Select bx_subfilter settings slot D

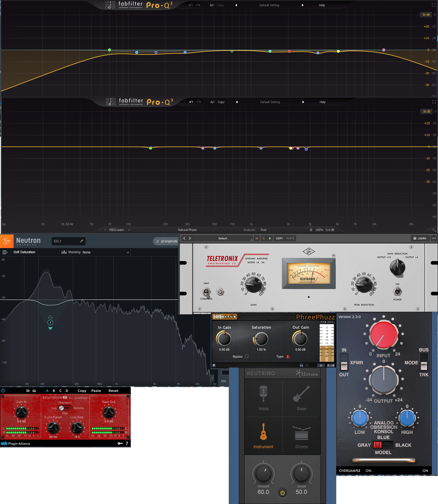point(67,391)
